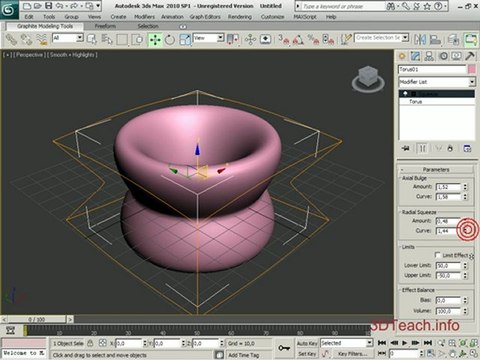Toggle Percent Snap
The width and height of the screenshot is (480, 360).
[313, 40]
